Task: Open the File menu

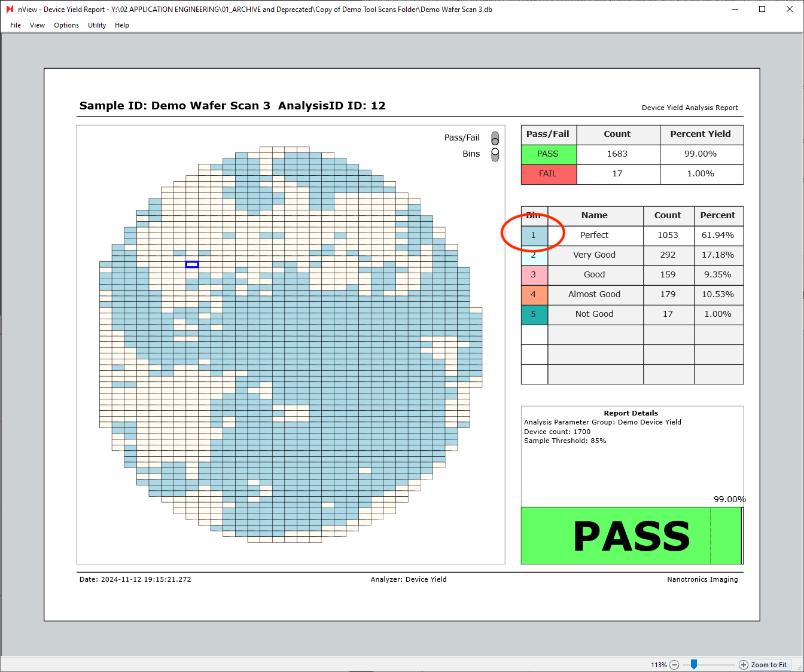Action: 16,25
